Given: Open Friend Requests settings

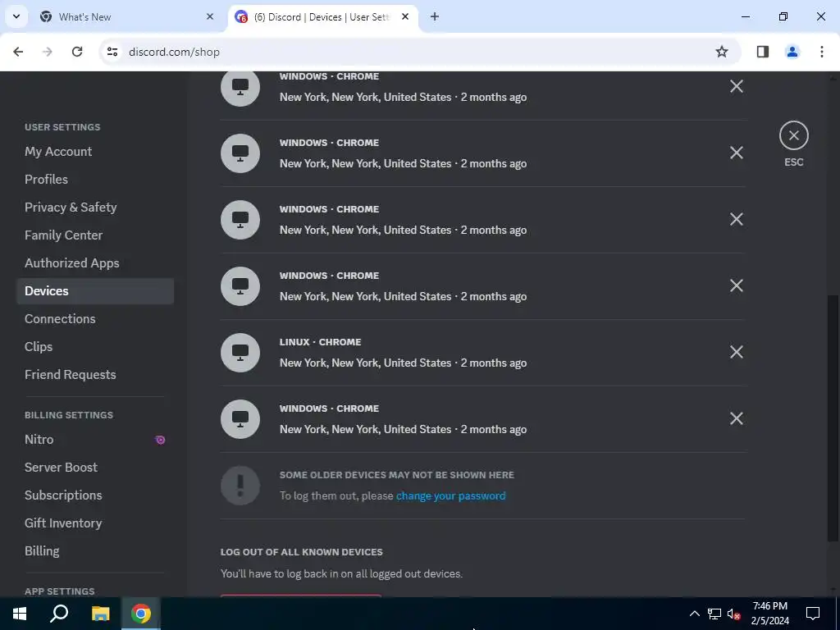Looking at the screenshot, I should [x=71, y=374].
